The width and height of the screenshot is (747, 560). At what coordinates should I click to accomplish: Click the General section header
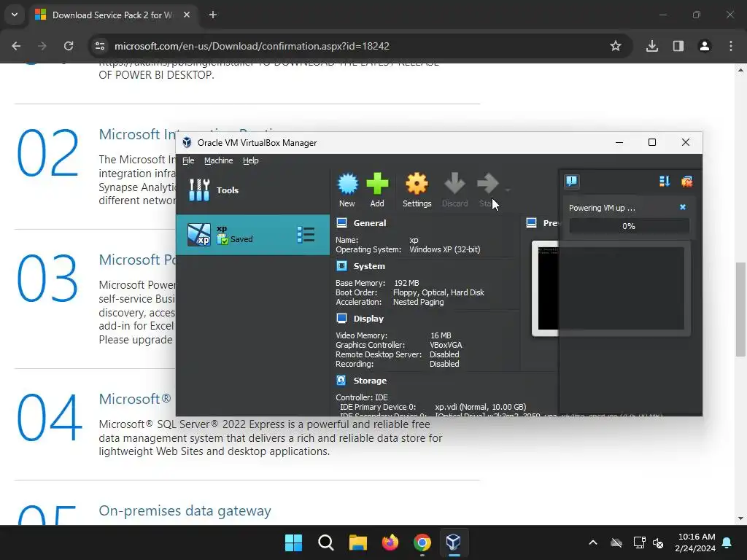[x=370, y=223]
